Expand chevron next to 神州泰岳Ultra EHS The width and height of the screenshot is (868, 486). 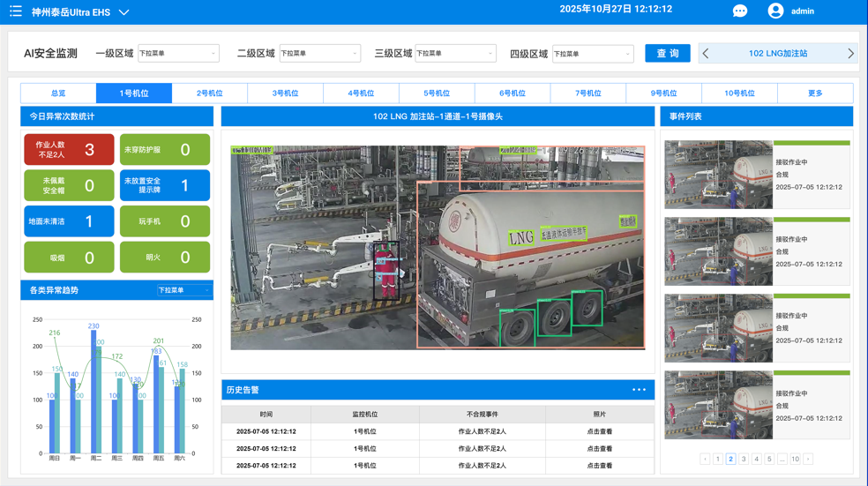coord(124,12)
